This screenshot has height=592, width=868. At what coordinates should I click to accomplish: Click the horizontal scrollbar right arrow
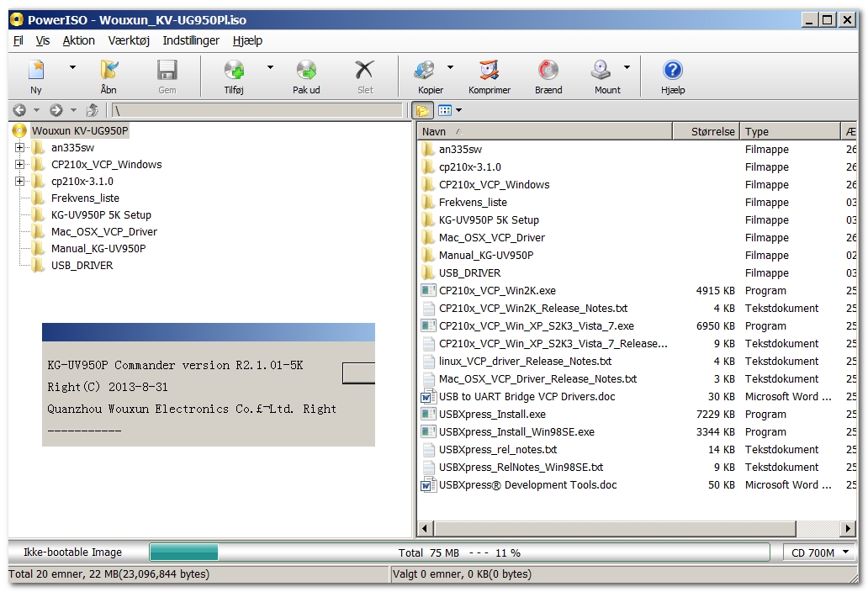pos(848,528)
